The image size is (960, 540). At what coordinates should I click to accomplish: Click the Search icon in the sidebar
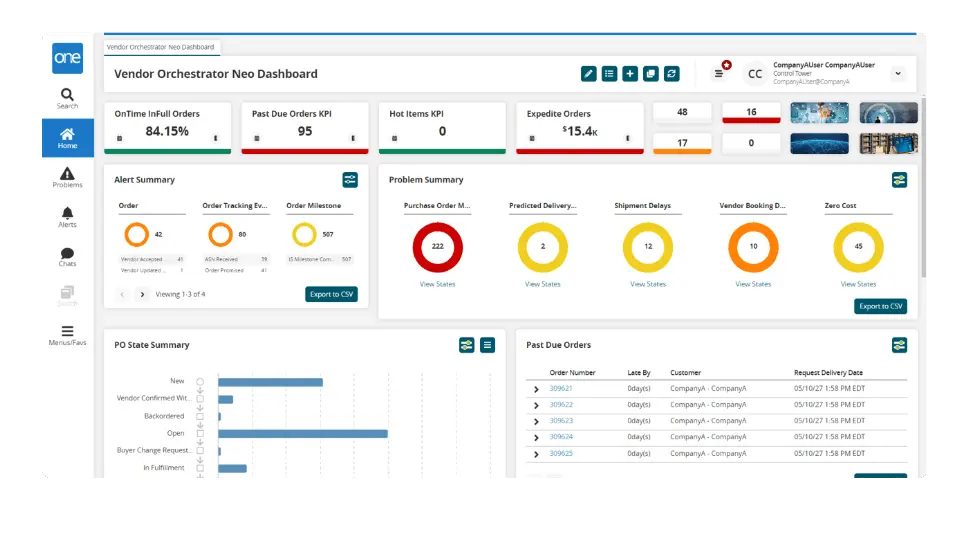tap(67, 98)
